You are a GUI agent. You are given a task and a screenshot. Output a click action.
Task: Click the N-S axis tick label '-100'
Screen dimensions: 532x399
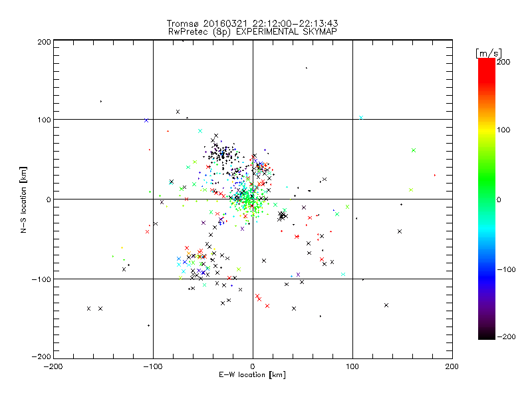tap(41, 279)
